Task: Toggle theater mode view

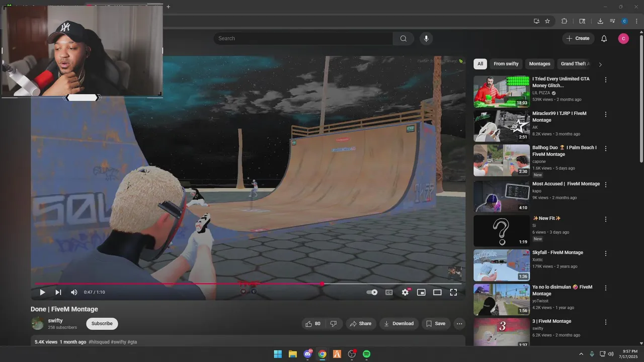Action: coord(437,292)
